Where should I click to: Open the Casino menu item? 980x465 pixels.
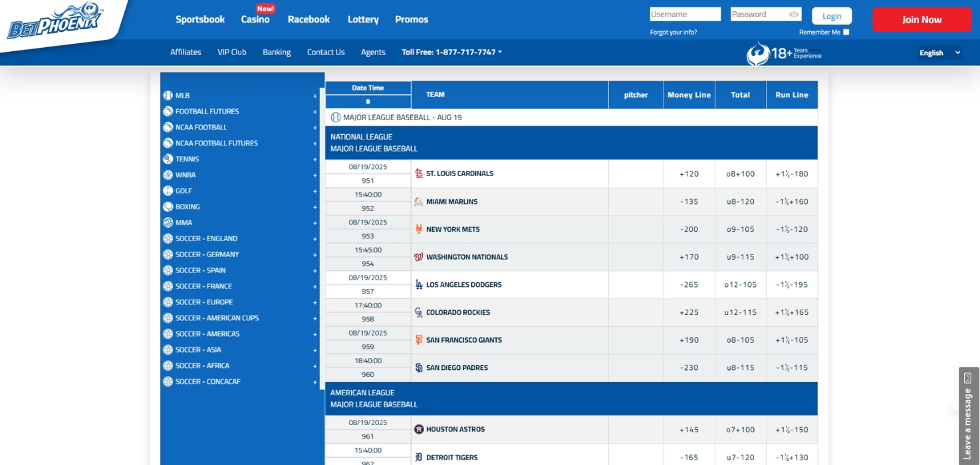pyautogui.click(x=255, y=19)
